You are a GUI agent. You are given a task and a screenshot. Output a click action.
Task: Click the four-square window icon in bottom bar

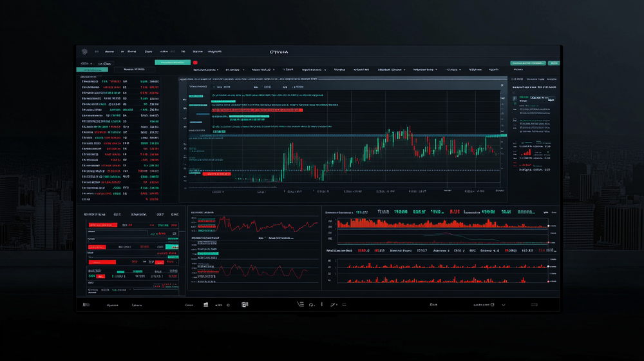(x=205, y=304)
